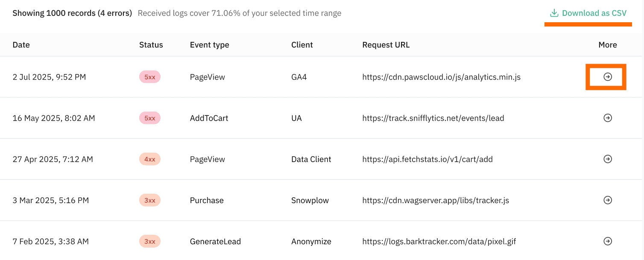The image size is (644, 260).
Task: Open details for the 27 Apr Data Client record
Action: (607, 159)
